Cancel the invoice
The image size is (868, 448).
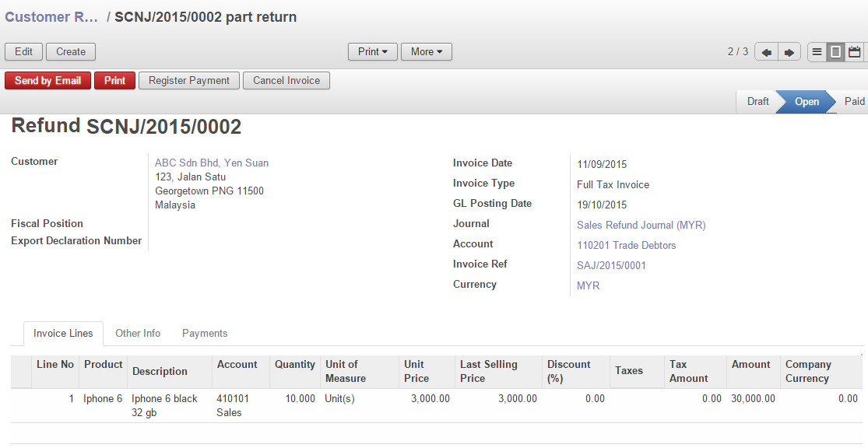click(x=286, y=80)
